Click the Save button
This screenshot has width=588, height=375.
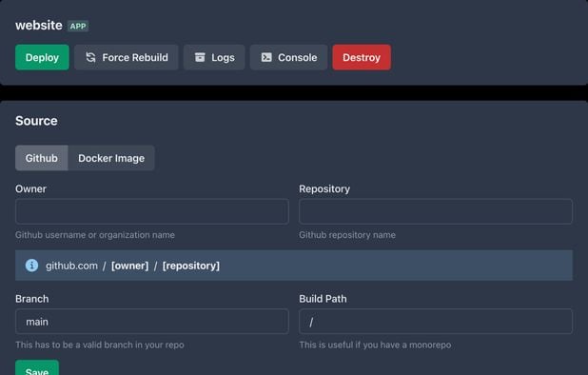[37, 368]
